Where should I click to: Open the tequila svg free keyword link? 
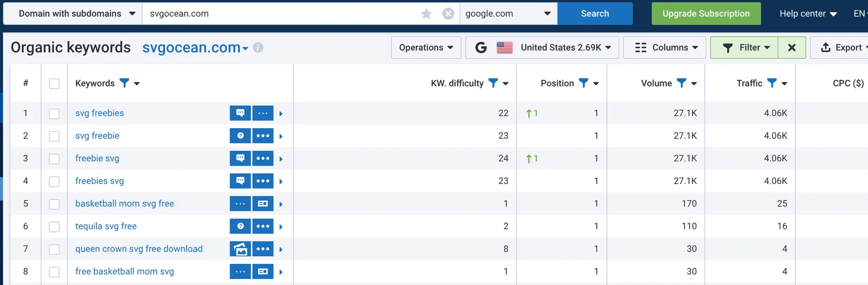tap(106, 226)
